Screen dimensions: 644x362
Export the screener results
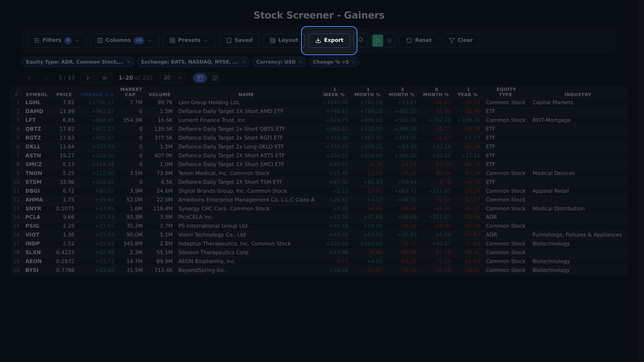click(329, 40)
